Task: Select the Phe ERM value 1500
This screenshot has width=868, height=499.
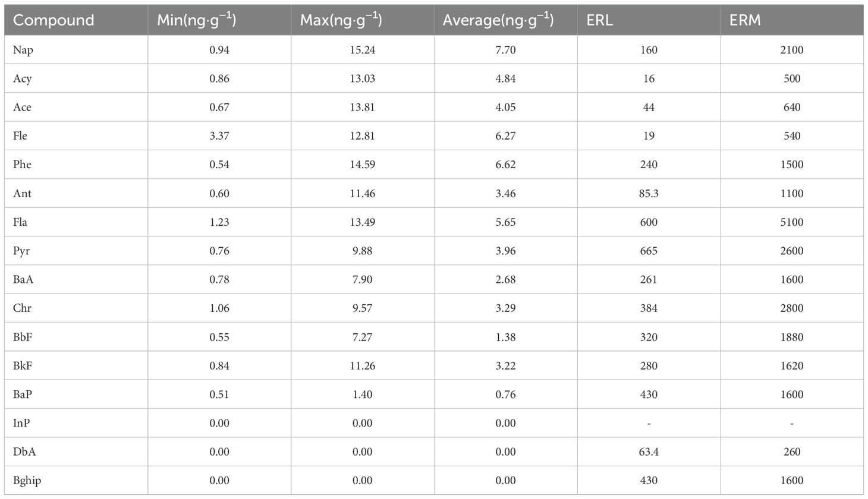Action: coord(792,165)
